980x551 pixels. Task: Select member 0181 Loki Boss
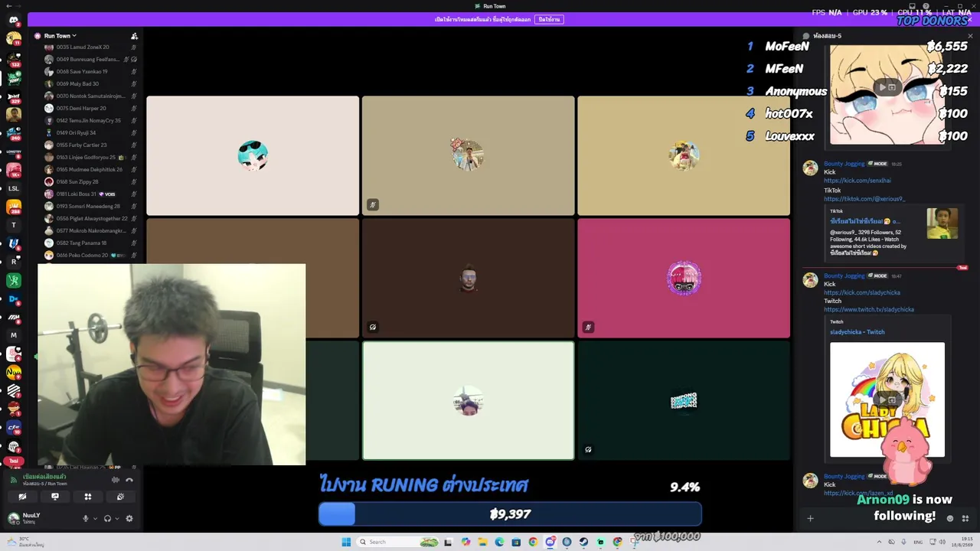pyautogui.click(x=90, y=194)
